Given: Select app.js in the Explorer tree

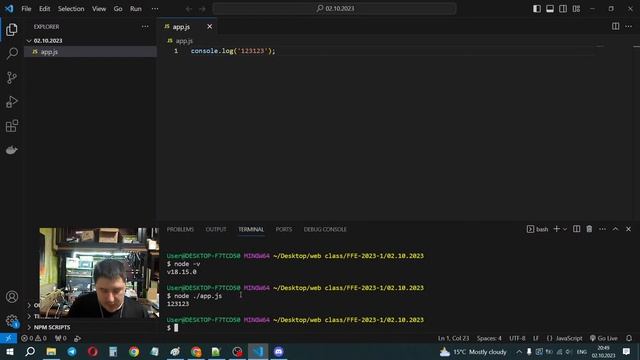Looking at the screenshot, I should 91,52.
